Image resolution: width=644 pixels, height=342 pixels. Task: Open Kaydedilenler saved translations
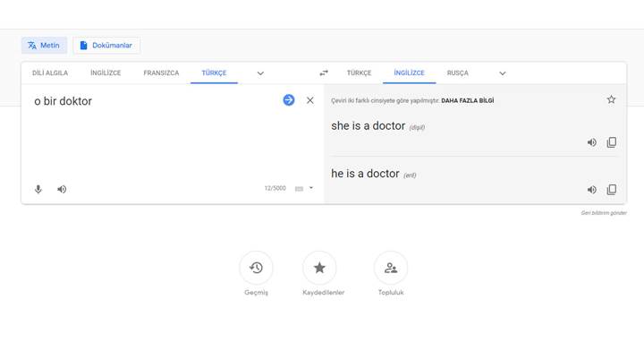click(319, 268)
